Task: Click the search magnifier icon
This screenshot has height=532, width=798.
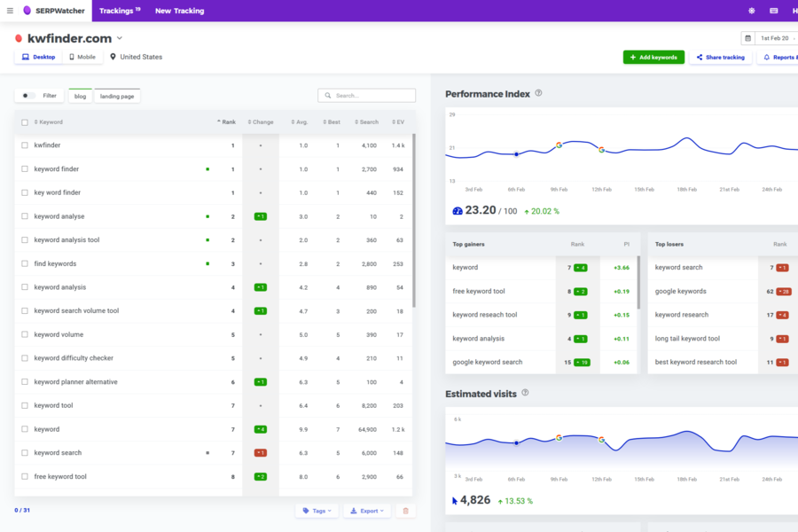Action: pos(328,95)
